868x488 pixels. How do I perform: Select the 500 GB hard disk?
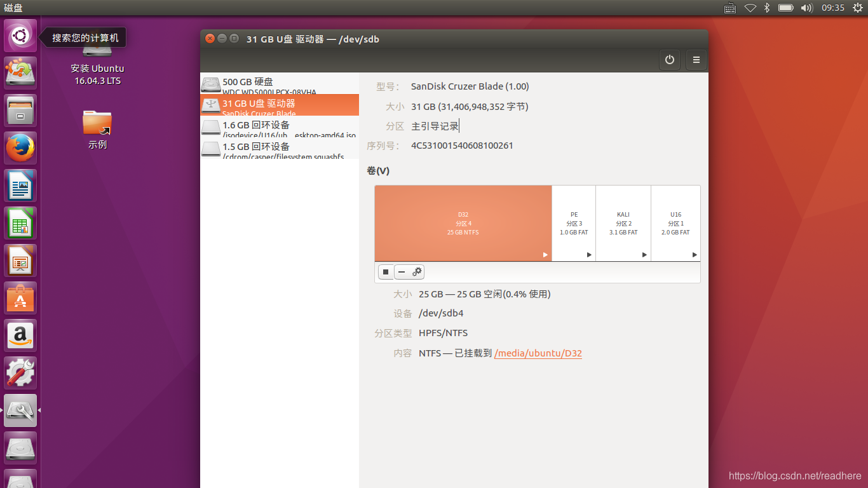coord(280,85)
